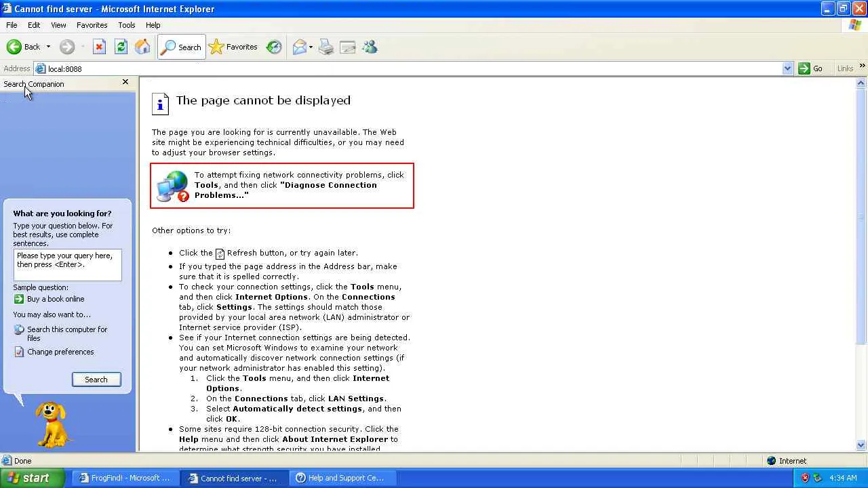Viewport: 868px width, 488px height.
Task: Go back with the Back toolbar button
Action: point(24,47)
